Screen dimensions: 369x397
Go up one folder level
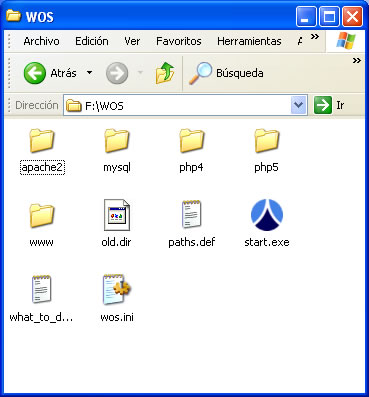[165, 73]
